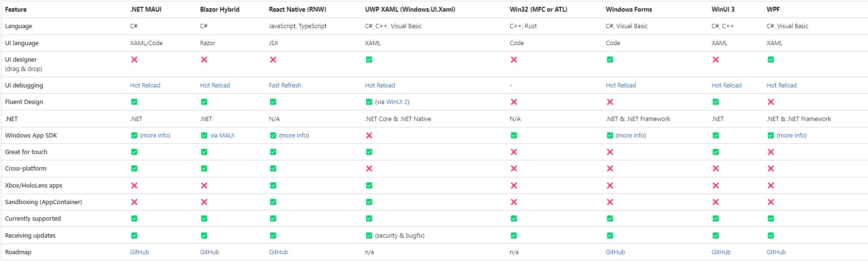Open the .NET MAUI Hot Reload link
This screenshot has width=868, height=261.
pos(145,86)
